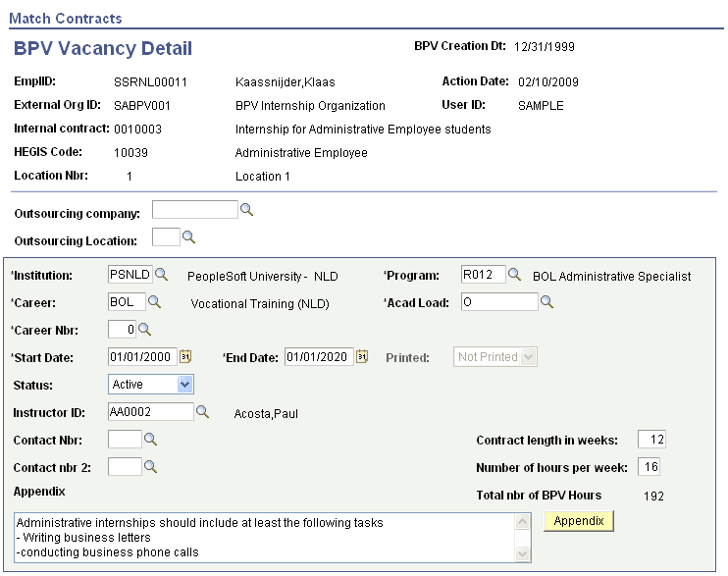728x576 pixels.
Task: Expand the Status dropdown showing Active
Action: tap(151, 384)
